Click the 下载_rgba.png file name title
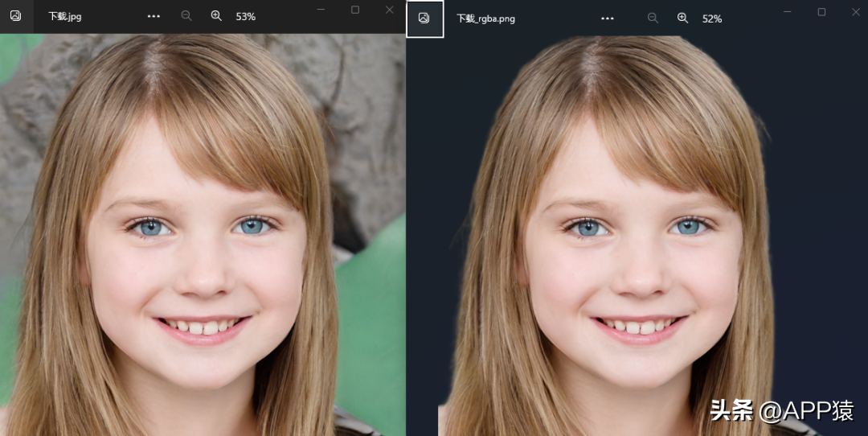The width and height of the screenshot is (868, 436). coord(485,19)
